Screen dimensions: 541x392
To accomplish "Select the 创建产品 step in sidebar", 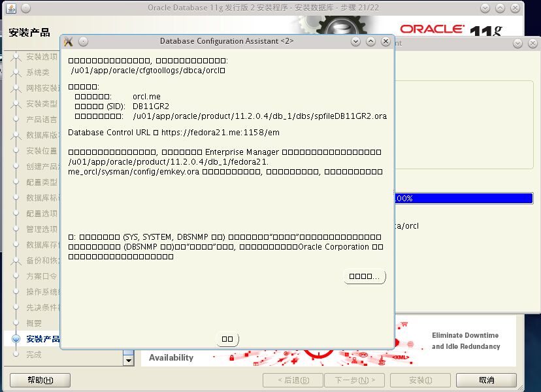I will 42,167.
